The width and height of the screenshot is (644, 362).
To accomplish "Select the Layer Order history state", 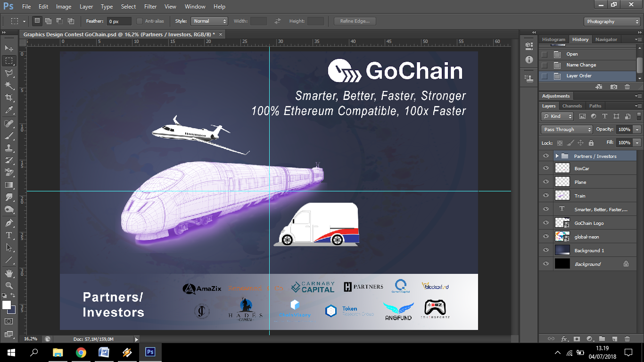I will point(588,76).
